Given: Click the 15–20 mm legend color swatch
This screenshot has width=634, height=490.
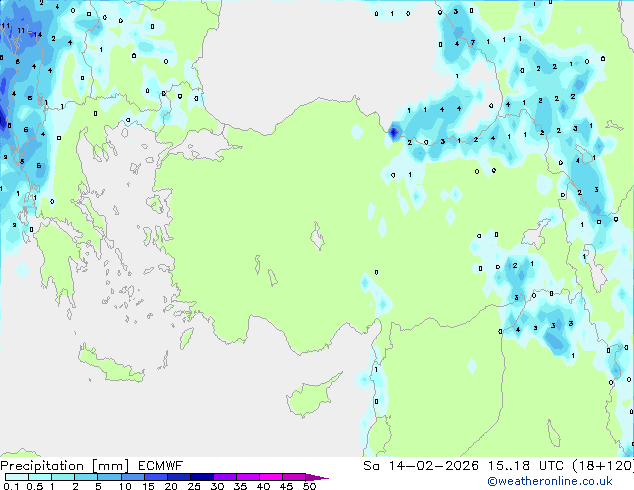Looking at the screenshot, I should pyautogui.click(x=155, y=477).
